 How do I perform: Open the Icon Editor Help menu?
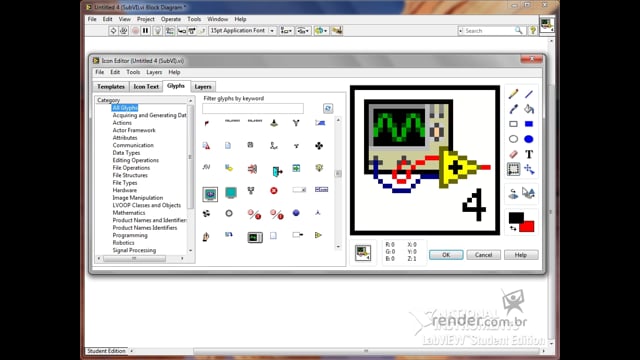click(174, 72)
